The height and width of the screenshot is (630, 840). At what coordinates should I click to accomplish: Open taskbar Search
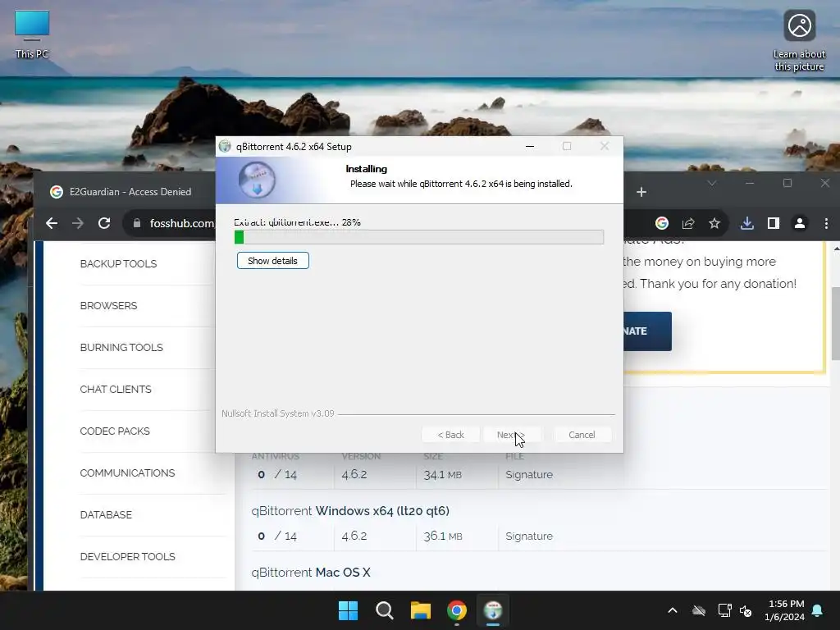point(384,610)
